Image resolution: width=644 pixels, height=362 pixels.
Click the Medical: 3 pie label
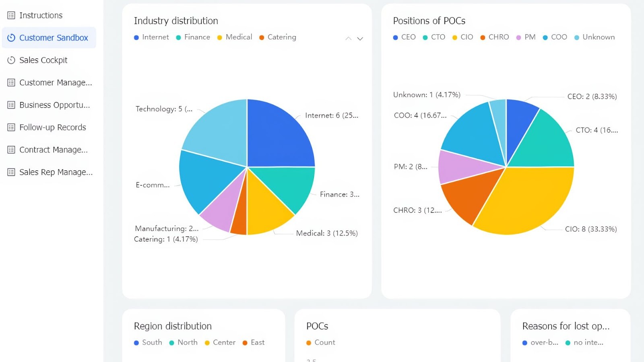[x=326, y=233]
